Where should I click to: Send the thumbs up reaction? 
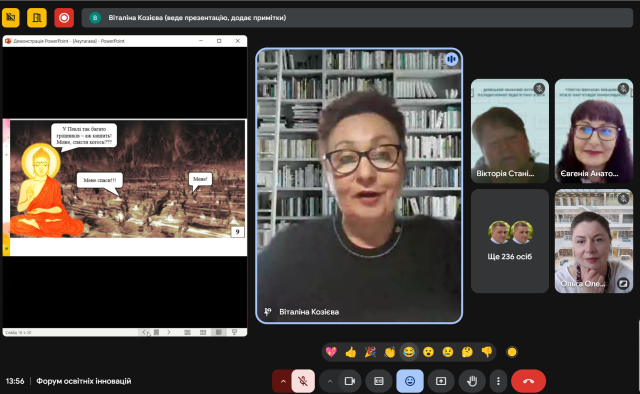coord(351,352)
